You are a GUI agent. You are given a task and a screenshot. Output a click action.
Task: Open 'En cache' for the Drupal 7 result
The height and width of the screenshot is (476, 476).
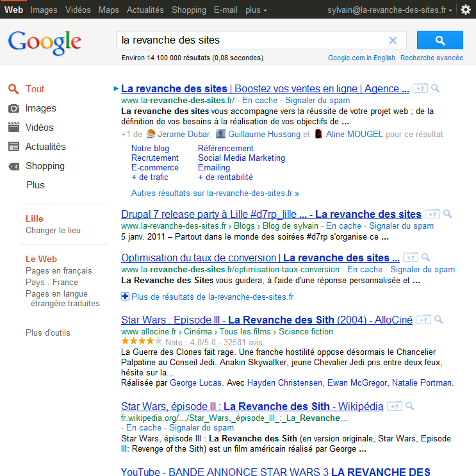(343, 226)
